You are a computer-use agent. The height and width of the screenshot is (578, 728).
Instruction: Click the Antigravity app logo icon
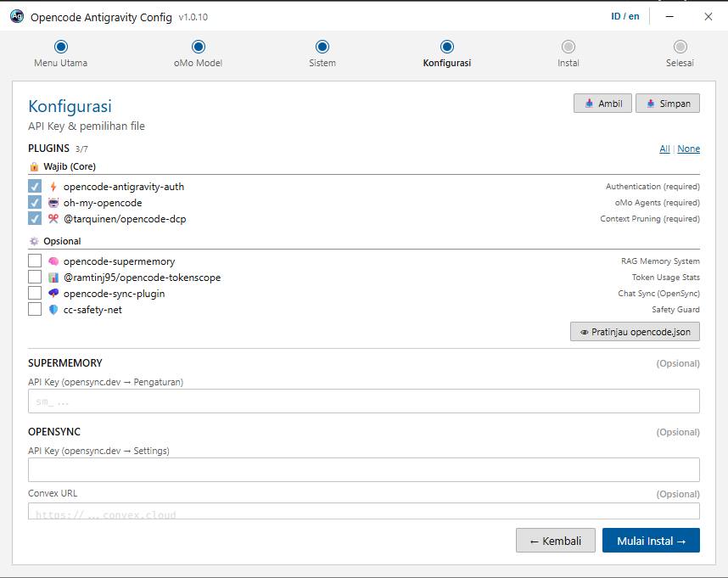(17, 16)
